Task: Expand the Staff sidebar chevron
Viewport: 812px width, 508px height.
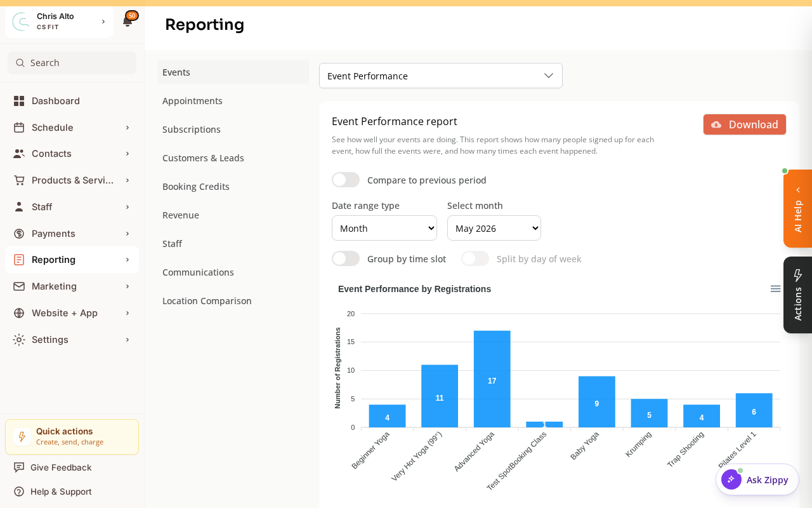Action: [128, 207]
